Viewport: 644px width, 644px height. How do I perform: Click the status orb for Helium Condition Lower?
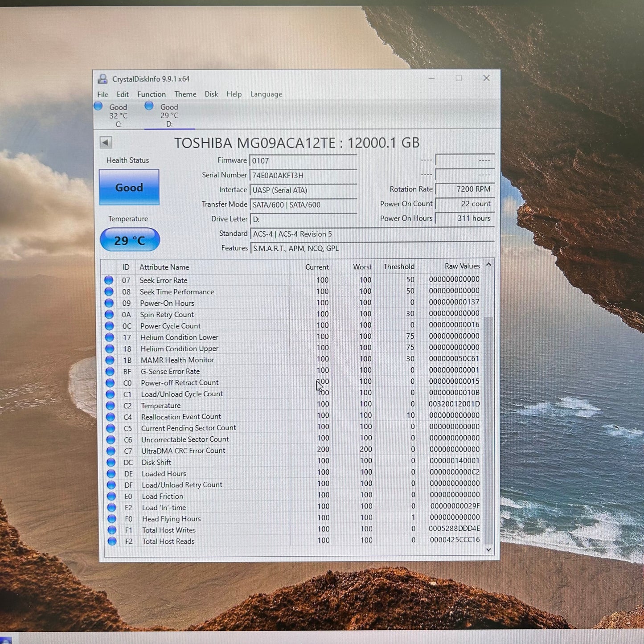tap(109, 337)
